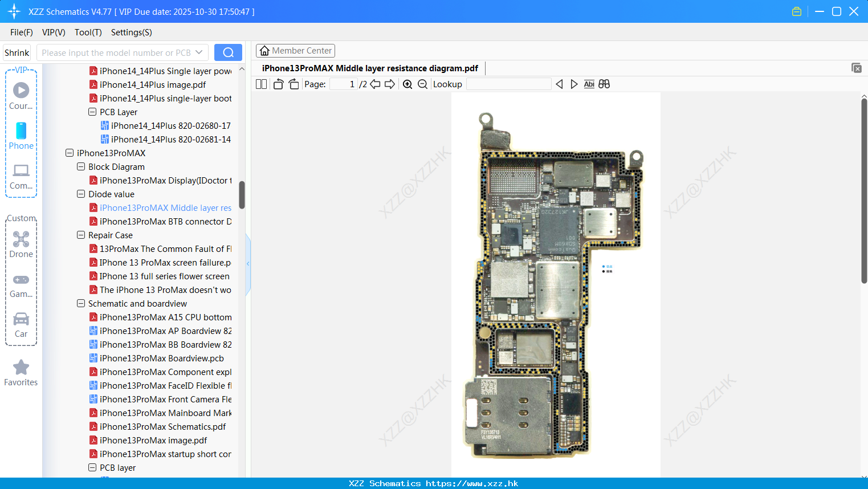Collapse the Diode value folder
Viewport: 868px width, 489px height.
point(81,194)
